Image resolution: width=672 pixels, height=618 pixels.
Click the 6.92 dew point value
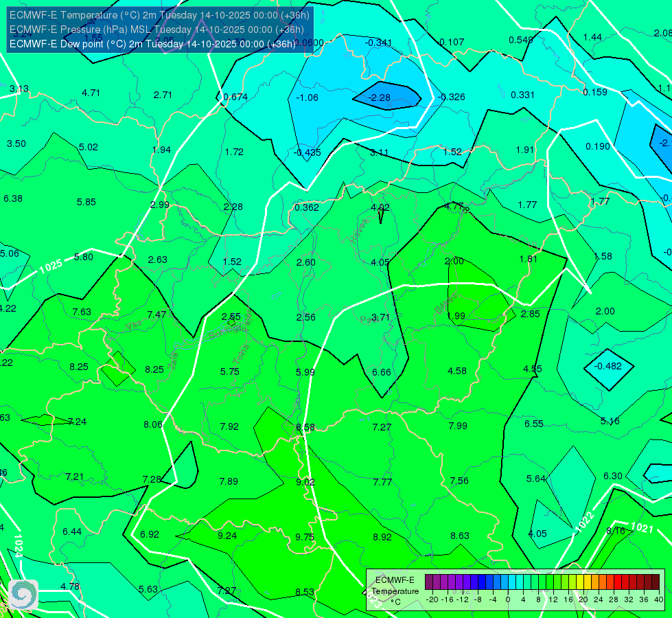[150, 534]
